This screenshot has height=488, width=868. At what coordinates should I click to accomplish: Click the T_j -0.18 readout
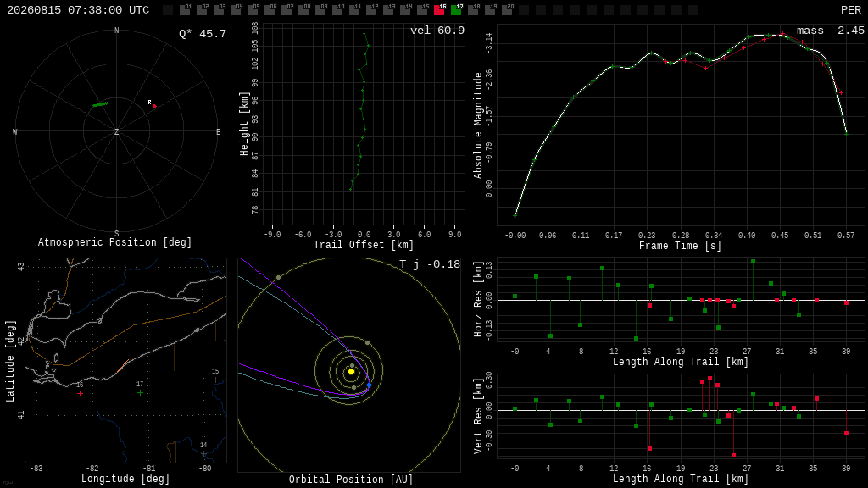coord(430,264)
